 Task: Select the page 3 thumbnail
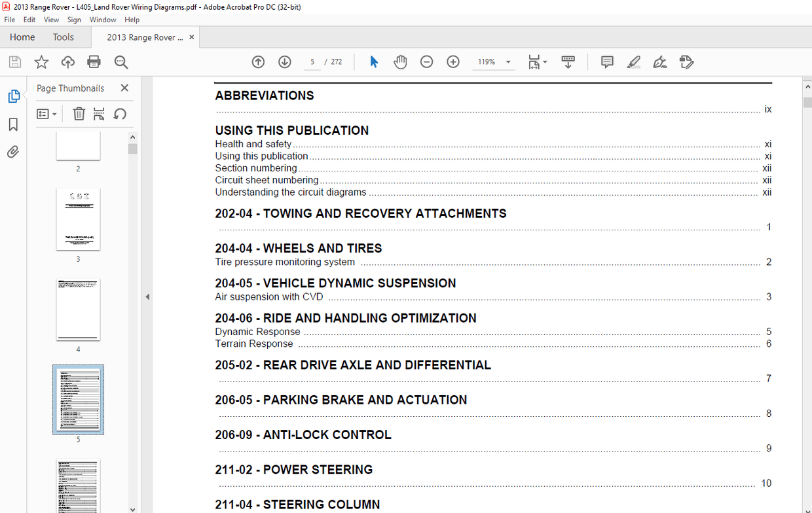78,219
